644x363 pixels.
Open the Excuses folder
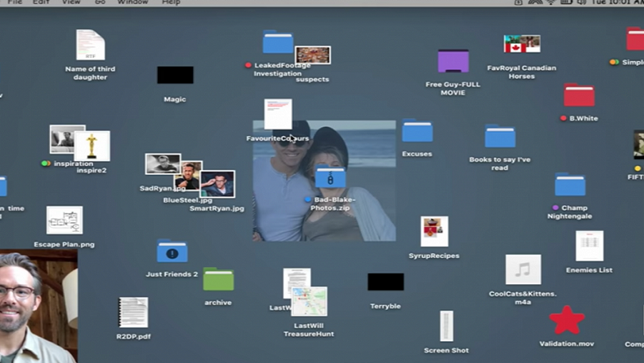click(x=417, y=130)
